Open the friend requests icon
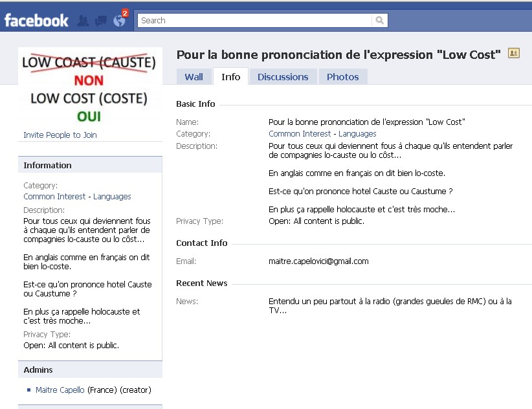 pyautogui.click(x=83, y=21)
